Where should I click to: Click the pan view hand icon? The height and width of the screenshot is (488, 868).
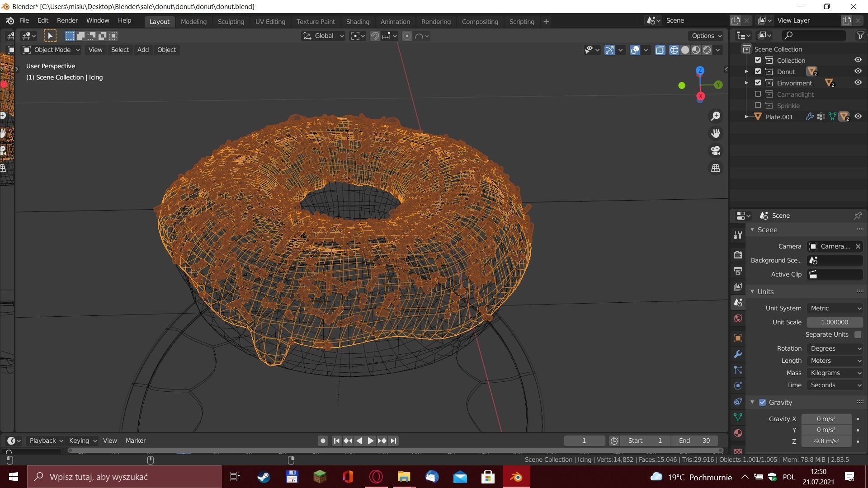coord(716,133)
